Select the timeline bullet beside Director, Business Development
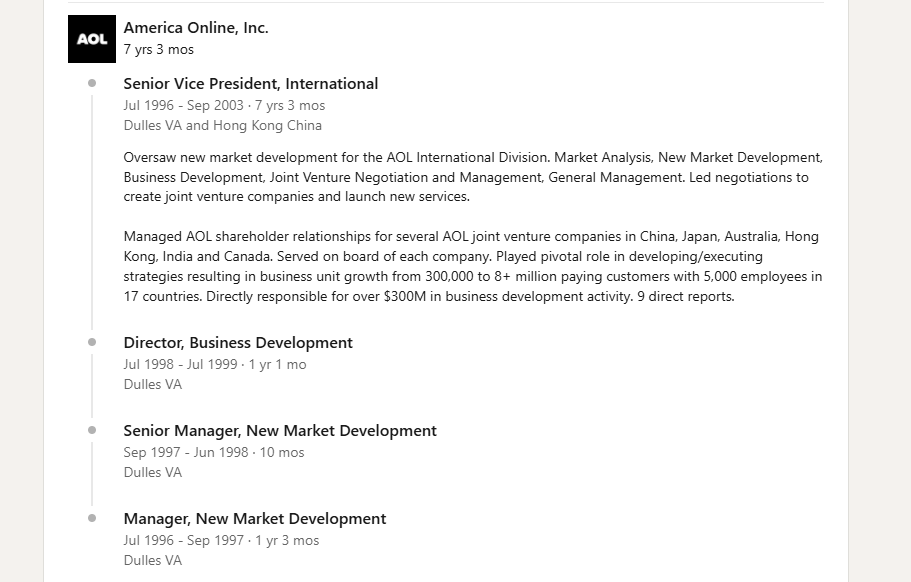911x582 pixels. 92,342
